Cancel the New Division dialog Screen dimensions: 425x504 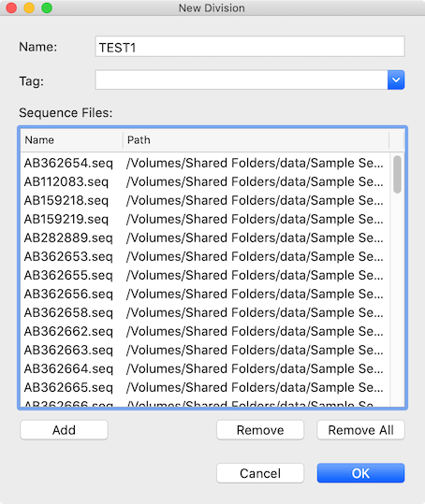coord(260,473)
